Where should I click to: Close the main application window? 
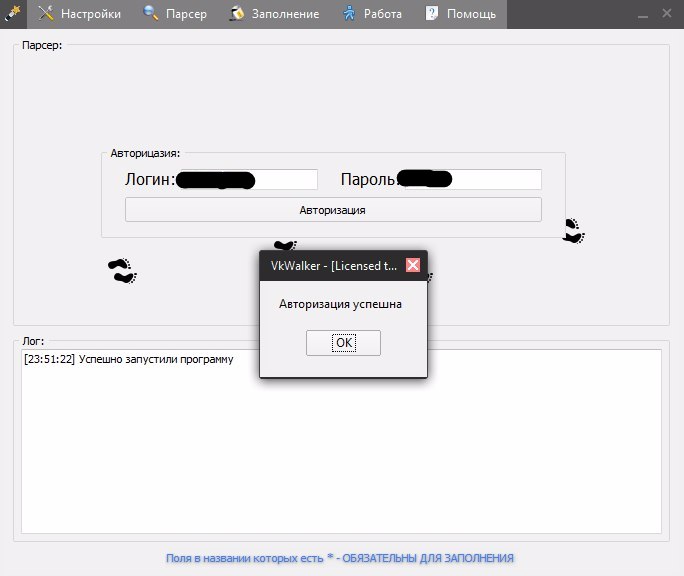(x=667, y=13)
